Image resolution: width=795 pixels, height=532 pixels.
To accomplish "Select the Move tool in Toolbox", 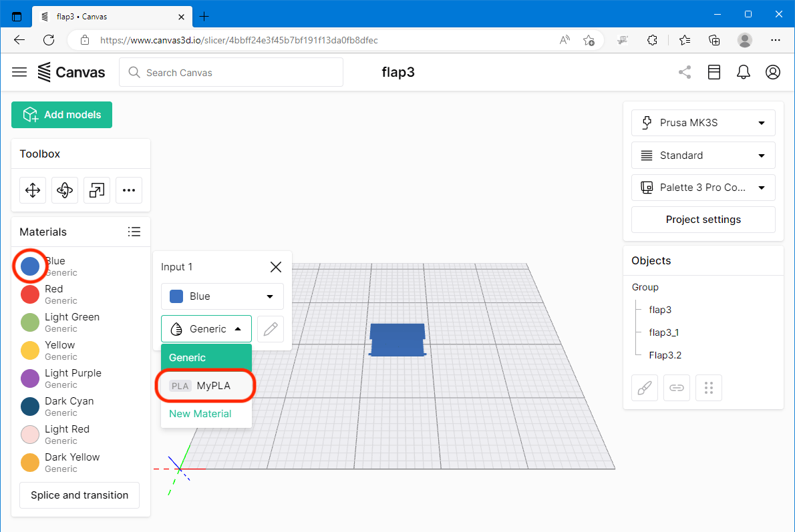I will pos(33,190).
